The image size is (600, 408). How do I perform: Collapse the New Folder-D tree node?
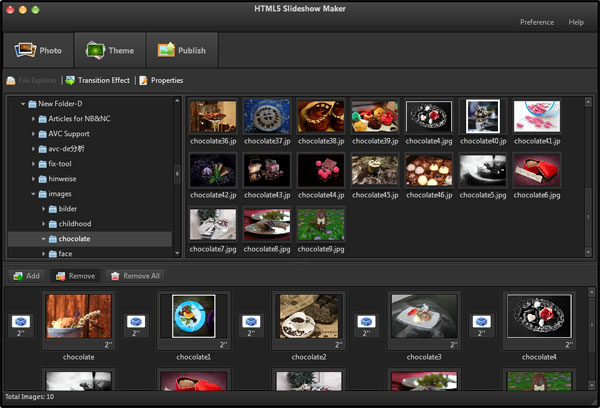tap(23, 104)
